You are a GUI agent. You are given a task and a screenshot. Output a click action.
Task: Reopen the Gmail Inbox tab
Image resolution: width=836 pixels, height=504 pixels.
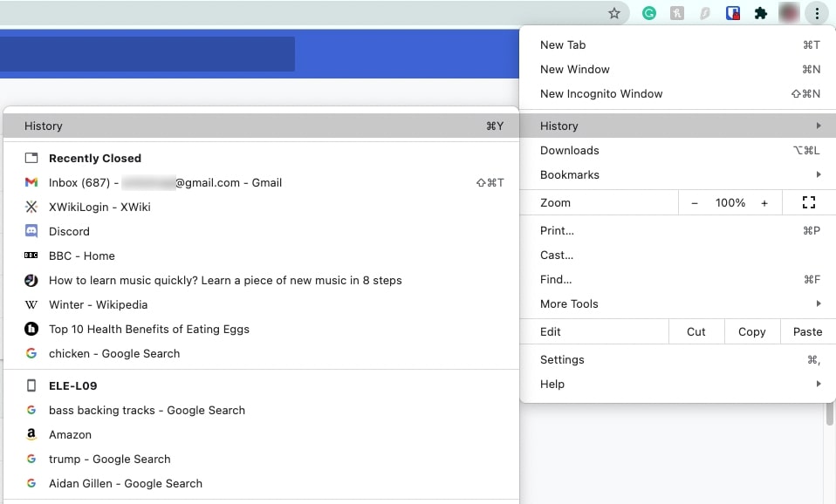261,182
